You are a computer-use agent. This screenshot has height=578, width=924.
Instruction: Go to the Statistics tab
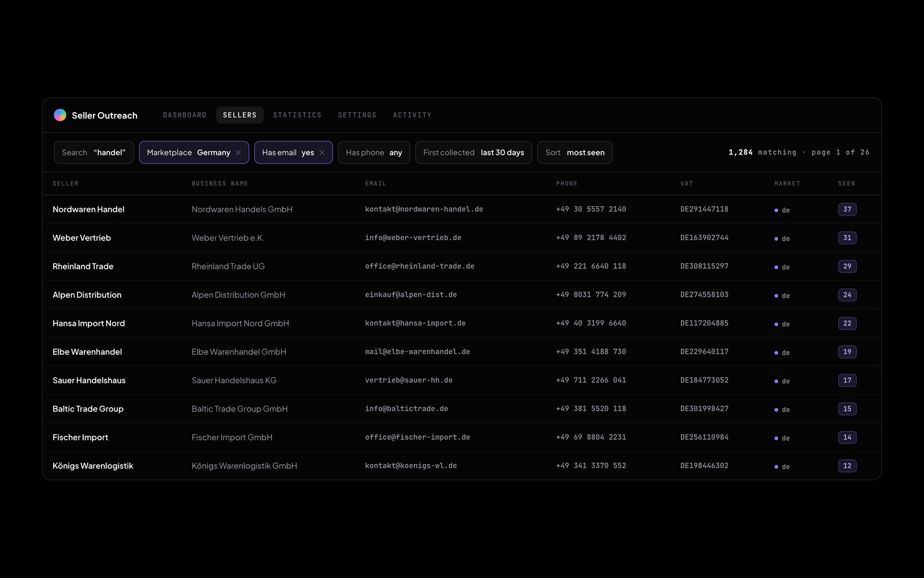[x=297, y=115]
